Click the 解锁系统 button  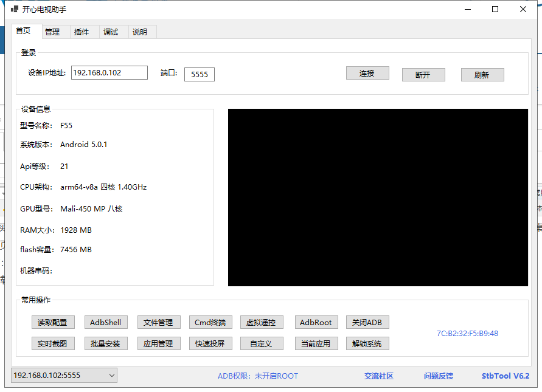(368, 343)
